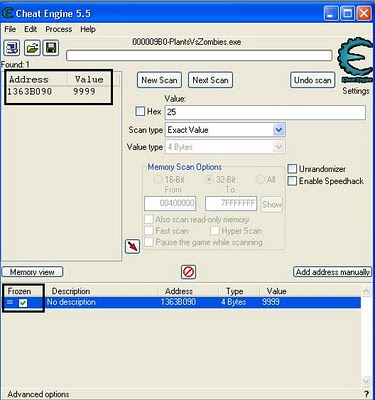
Task: Open the process list icon
Action: (x=12, y=48)
